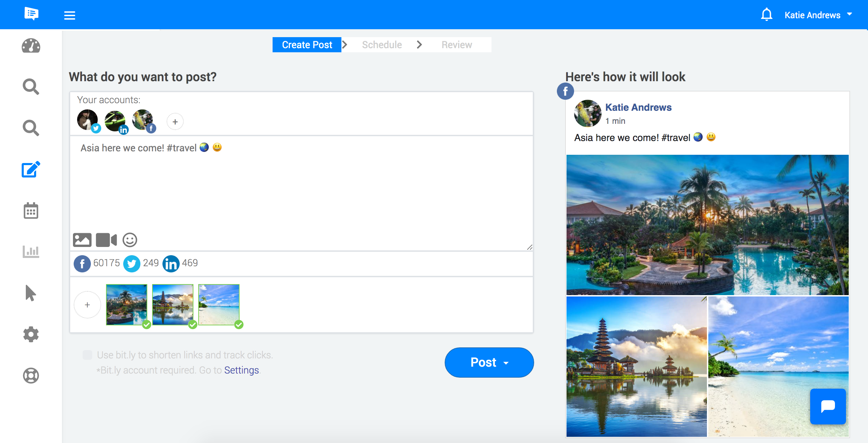Open the emoji picker smiley icon

click(130, 240)
